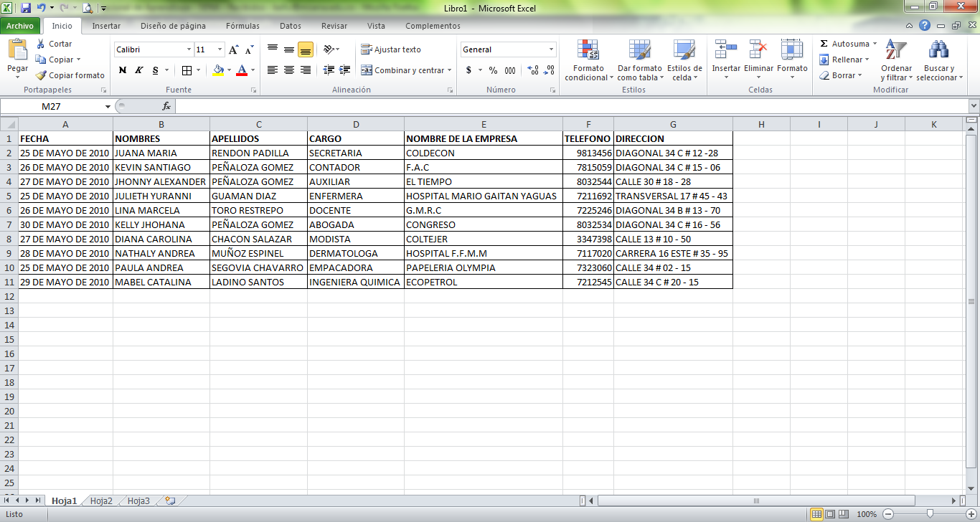Click Eliminar cells icon
The width and height of the screenshot is (980, 522).
tap(758, 50)
